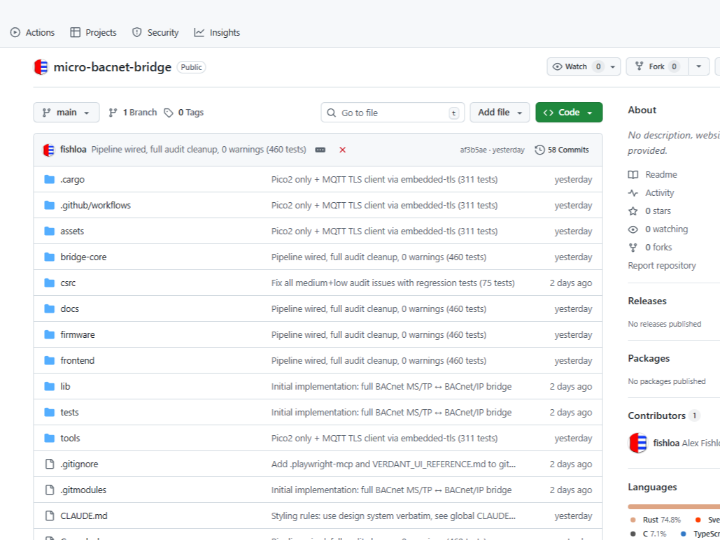Expand the green Code dropdown button
The height and width of the screenshot is (540, 720).
point(568,113)
